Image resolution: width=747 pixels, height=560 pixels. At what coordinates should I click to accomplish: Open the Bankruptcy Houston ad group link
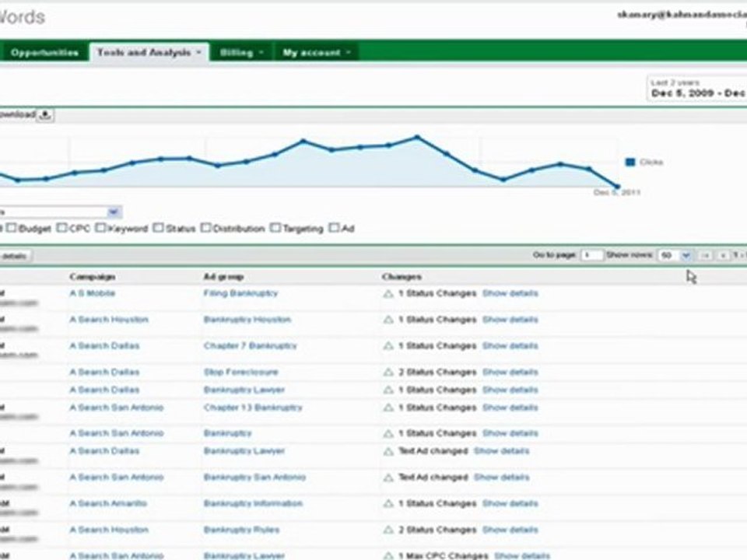(x=247, y=320)
